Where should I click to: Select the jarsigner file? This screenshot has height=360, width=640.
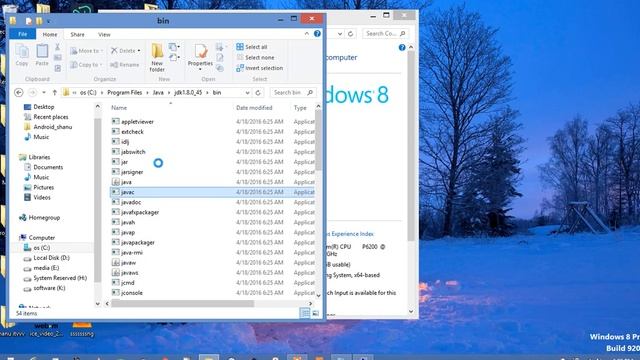pyautogui.click(x=132, y=172)
